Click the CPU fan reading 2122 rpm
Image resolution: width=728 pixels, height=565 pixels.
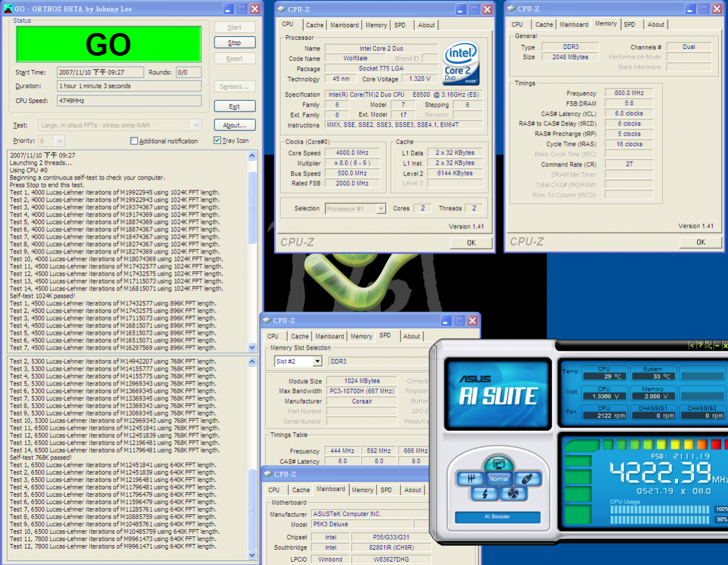coord(604,416)
